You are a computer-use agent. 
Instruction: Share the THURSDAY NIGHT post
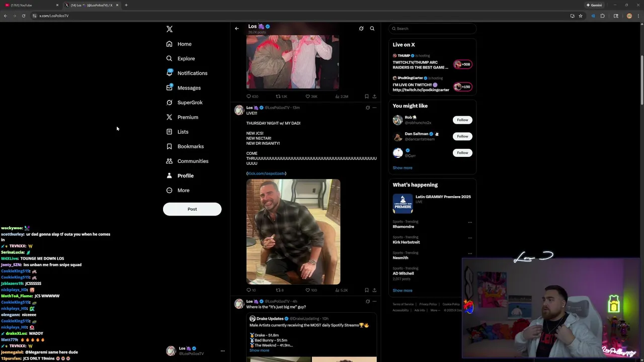pyautogui.click(x=374, y=290)
